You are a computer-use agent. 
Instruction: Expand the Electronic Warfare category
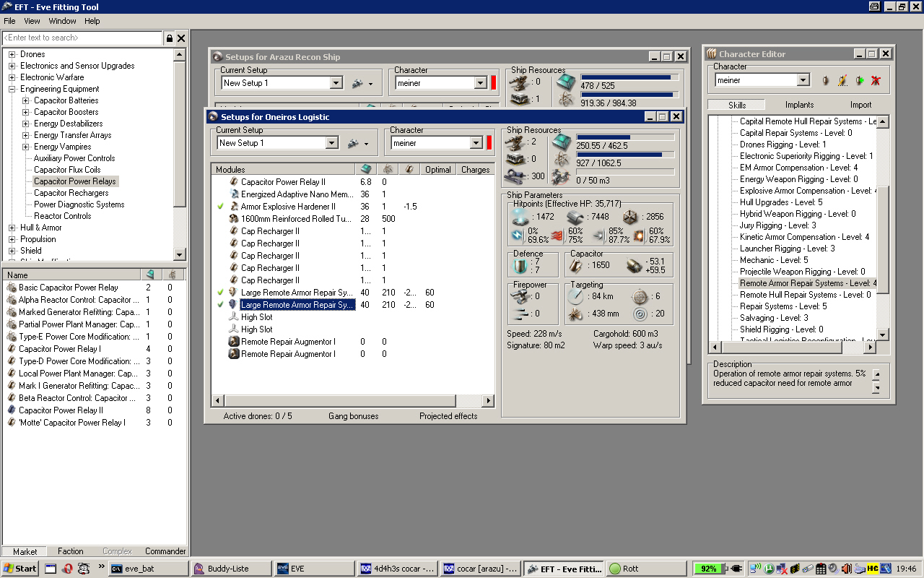click(x=12, y=77)
